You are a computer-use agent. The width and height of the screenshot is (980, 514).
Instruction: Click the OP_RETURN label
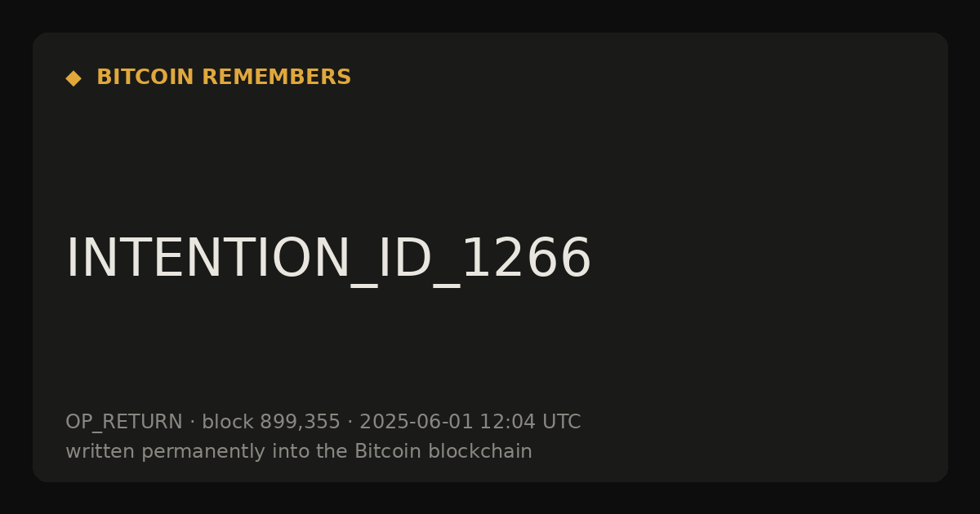pos(124,423)
